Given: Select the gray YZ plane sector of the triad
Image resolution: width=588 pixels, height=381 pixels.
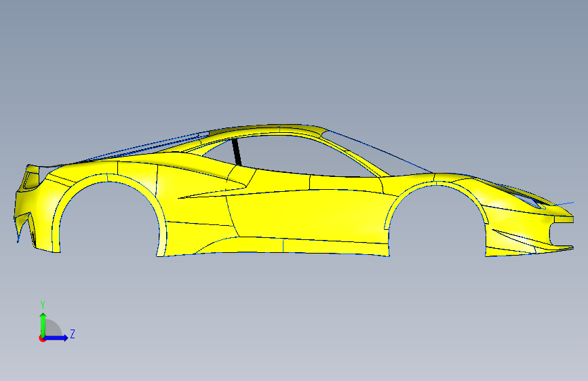Looking at the screenshot, I should (52, 329).
